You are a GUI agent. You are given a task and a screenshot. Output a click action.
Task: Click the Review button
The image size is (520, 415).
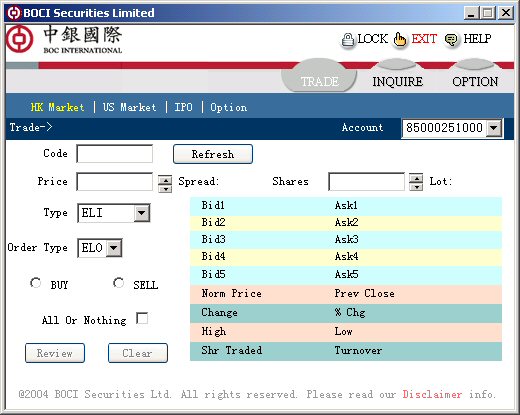click(x=55, y=353)
